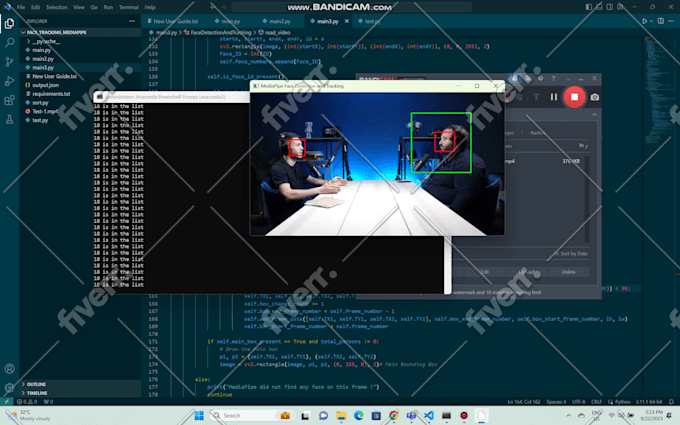
Task: Open Bandicam help question mark
Action: tap(553, 78)
